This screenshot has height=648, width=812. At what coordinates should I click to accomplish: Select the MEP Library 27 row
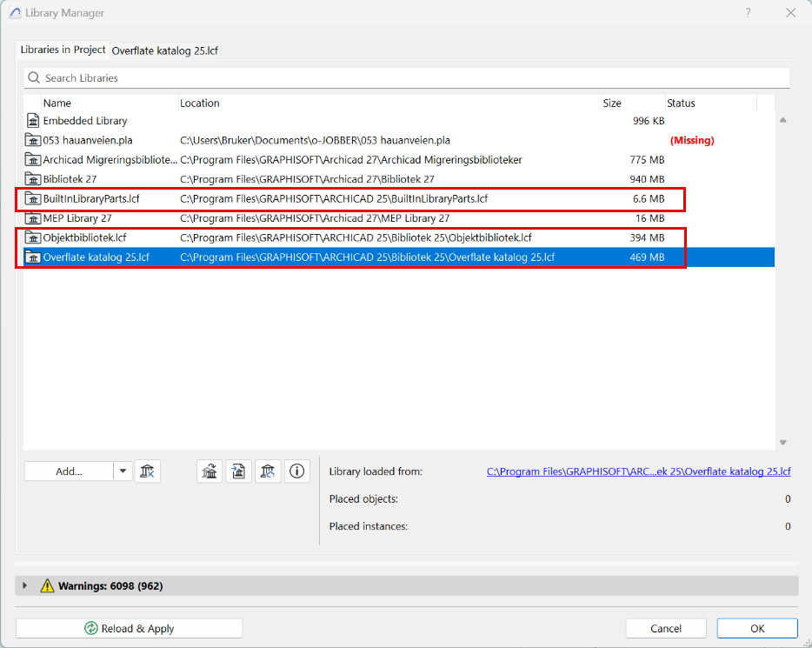click(x=77, y=218)
